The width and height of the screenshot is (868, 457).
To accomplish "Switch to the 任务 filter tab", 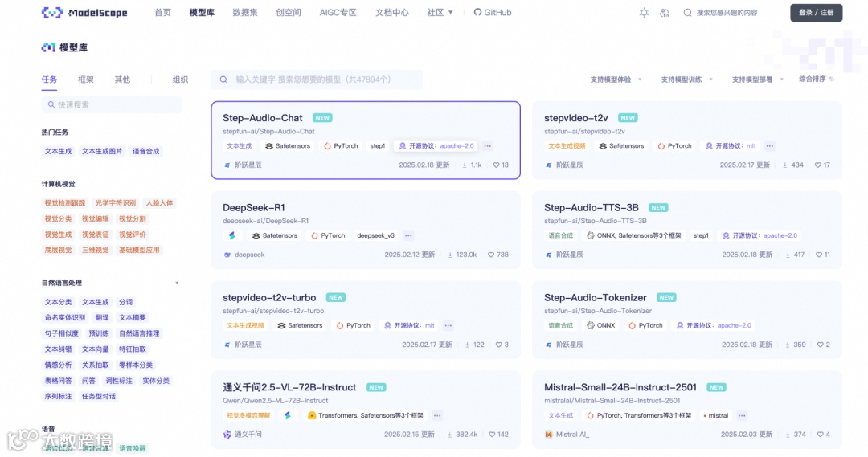I will pyautogui.click(x=49, y=80).
